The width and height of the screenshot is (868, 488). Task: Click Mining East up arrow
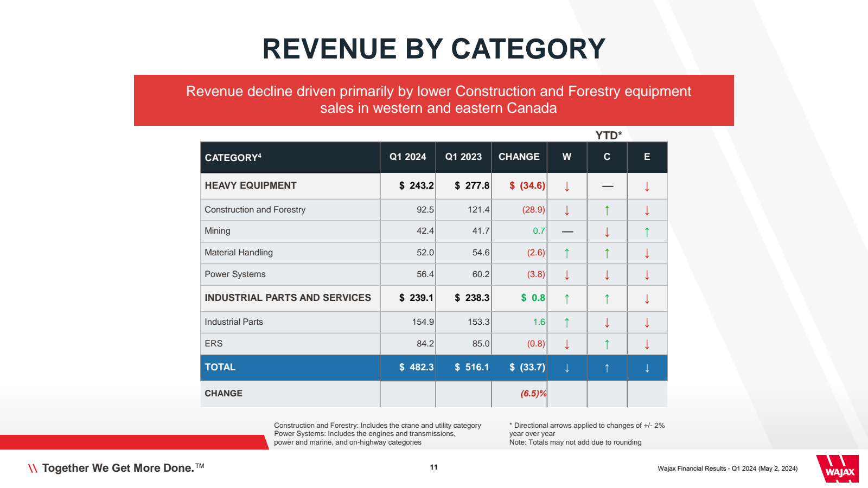point(647,232)
